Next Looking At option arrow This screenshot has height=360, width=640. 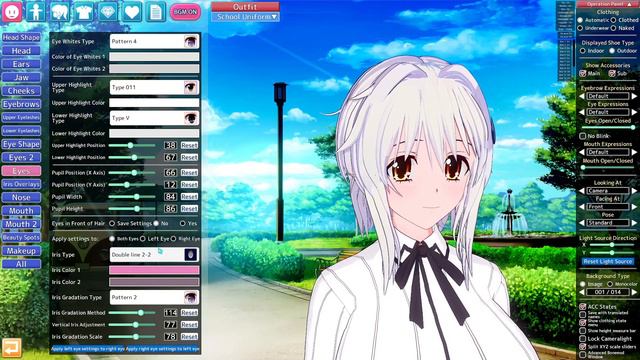pyautogui.click(x=634, y=191)
